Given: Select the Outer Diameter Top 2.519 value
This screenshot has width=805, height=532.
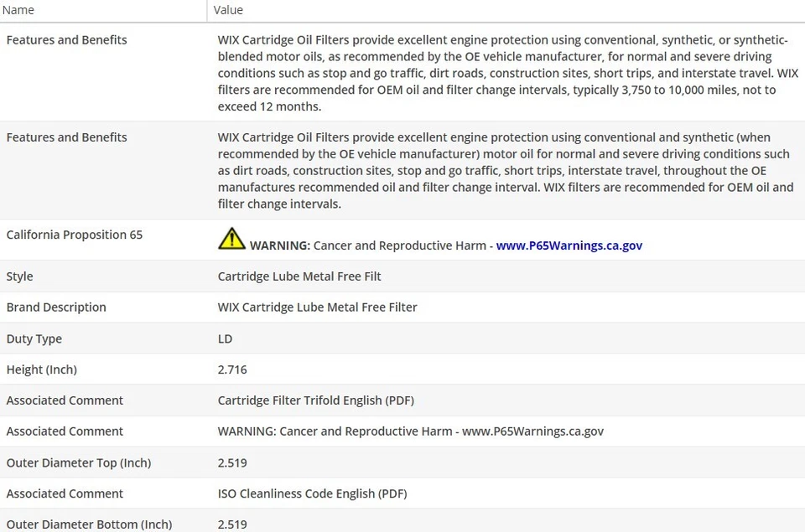Looking at the screenshot, I should (232, 462).
